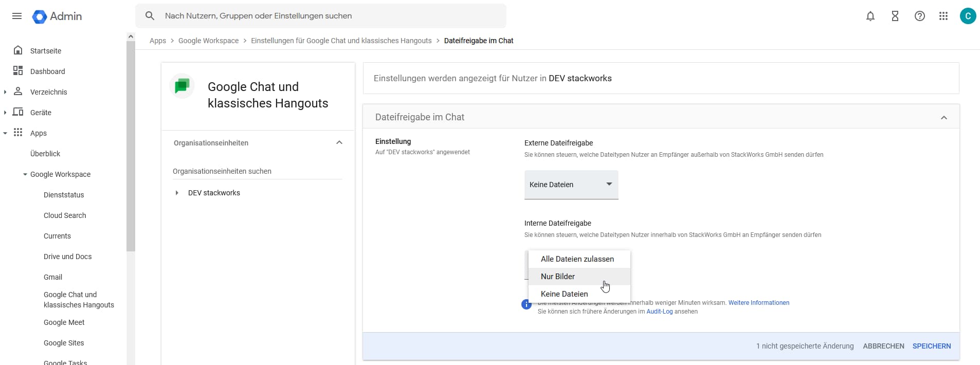Open Dienststatus in the sidebar
The width and height of the screenshot is (980, 365).
[x=64, y=195]
